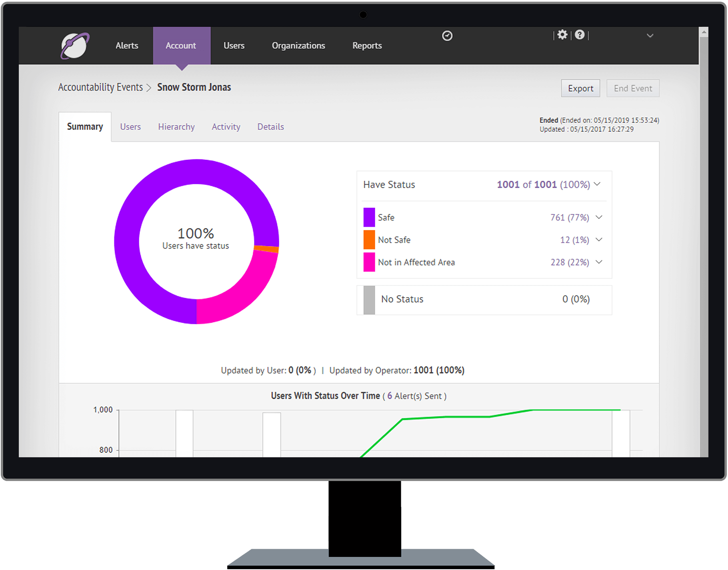This screenshot has height=570, width=728.
Task: Click the planet logo icon
Action: (75, 46)
